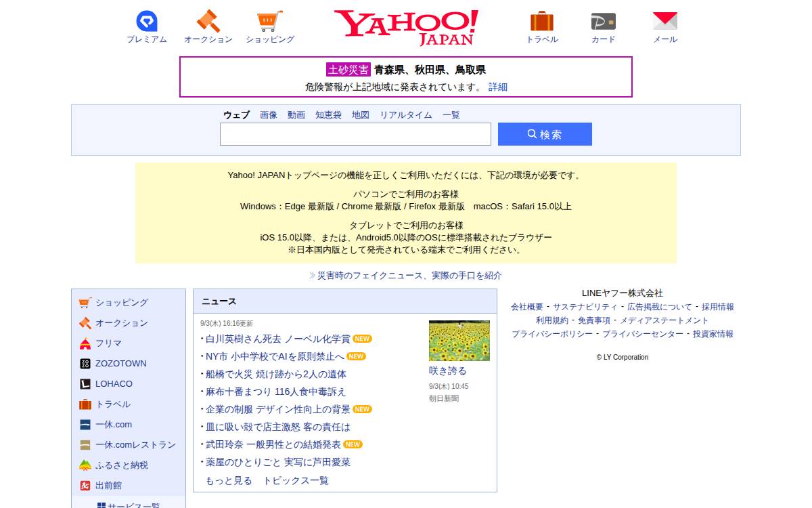Click the sidebar オークション hammer icon
The width and height of the screenshot is (812, 508).
pos(85,323)
